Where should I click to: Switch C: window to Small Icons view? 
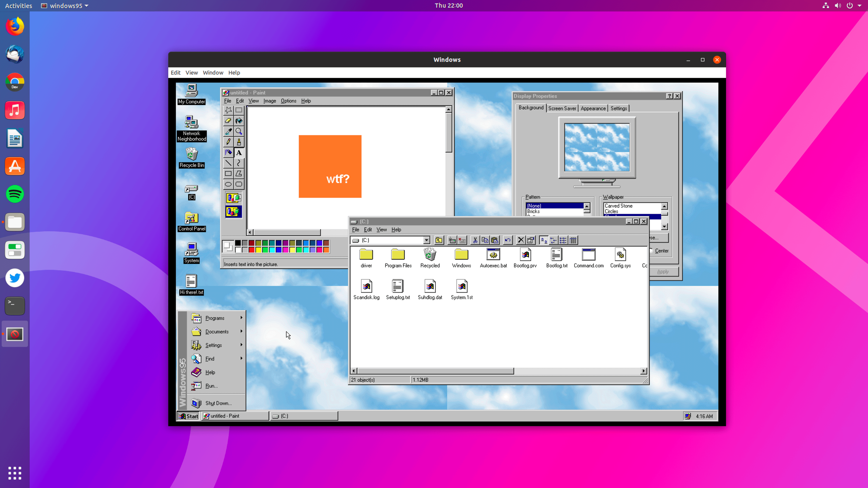pyautogui.click(x=553, y=240)
